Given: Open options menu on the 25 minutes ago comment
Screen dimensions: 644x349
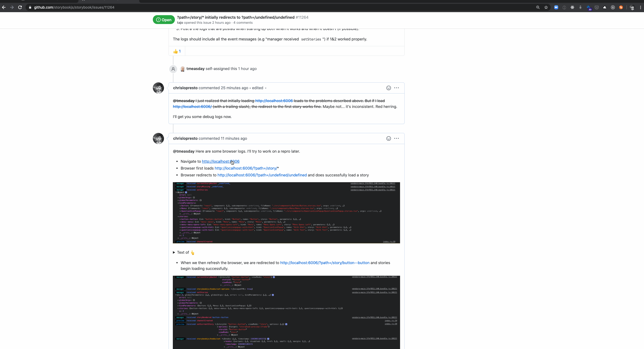Looking at the screenshot, I should 397,88.
